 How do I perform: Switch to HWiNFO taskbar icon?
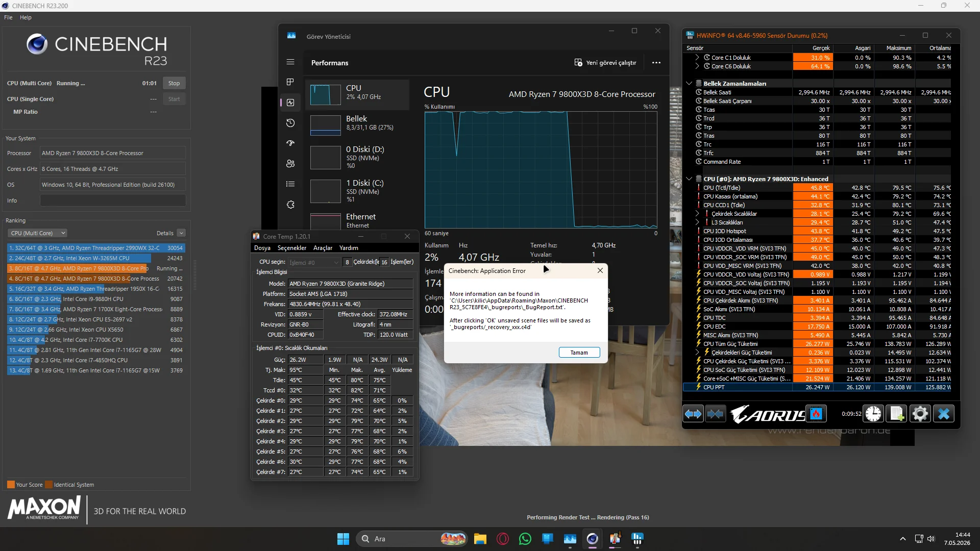pyautogui.click(x=638, y=539)
